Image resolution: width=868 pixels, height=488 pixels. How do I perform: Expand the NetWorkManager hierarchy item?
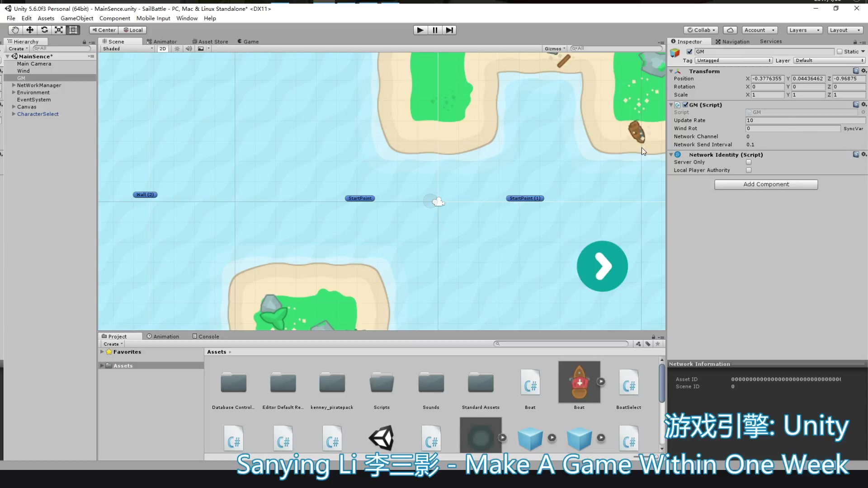[x=14, y=85]
